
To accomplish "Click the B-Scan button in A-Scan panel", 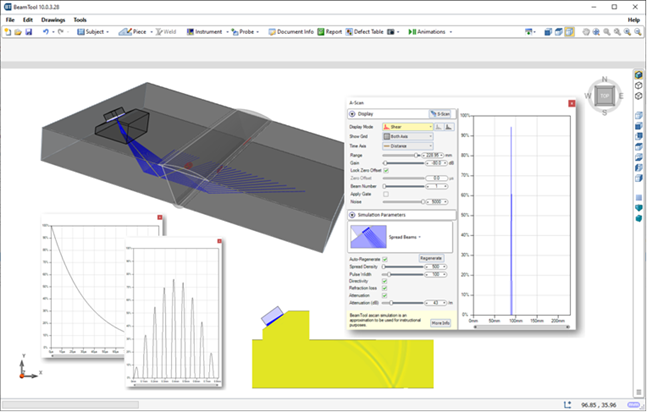I will [x=439, y=115].
